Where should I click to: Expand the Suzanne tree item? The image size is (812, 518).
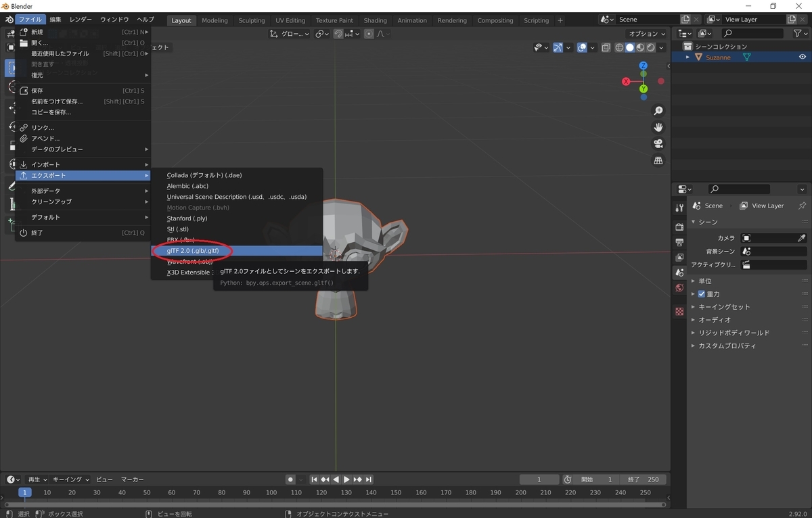[x=688, y=57]
